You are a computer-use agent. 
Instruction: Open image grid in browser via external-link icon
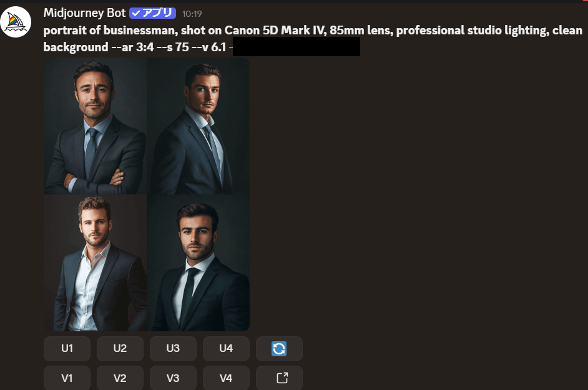279,377
